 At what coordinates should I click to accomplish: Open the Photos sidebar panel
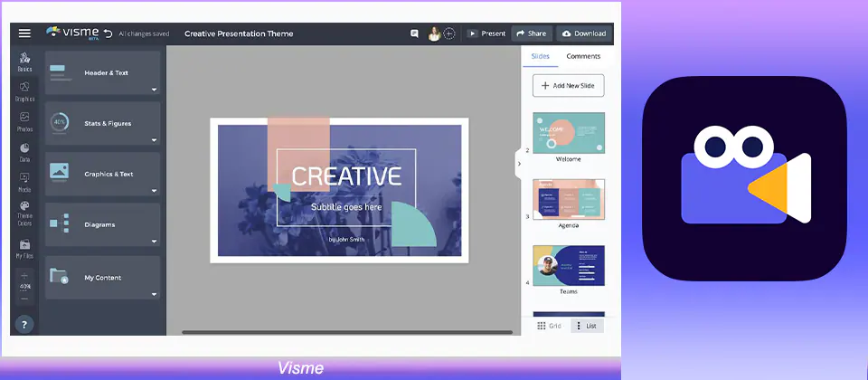click(24, 122)
